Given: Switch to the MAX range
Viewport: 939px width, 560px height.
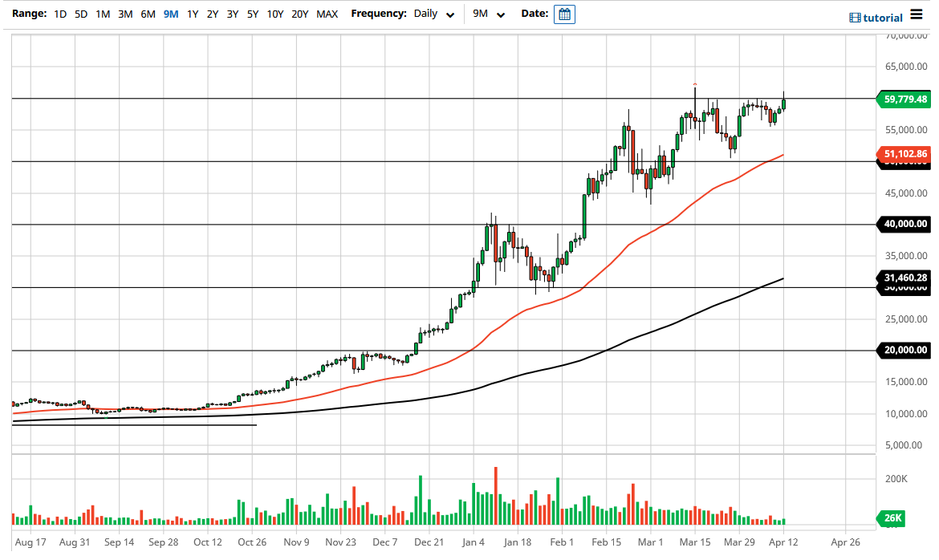Looking at the screenshot, I should (327, 14).
